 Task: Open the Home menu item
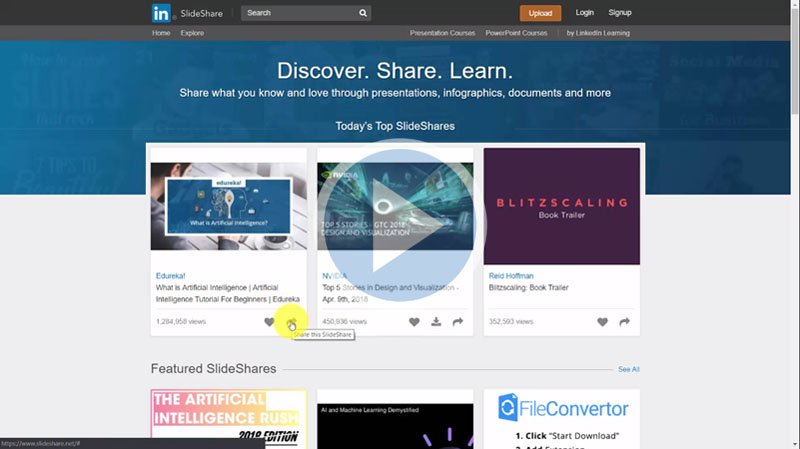161,33
